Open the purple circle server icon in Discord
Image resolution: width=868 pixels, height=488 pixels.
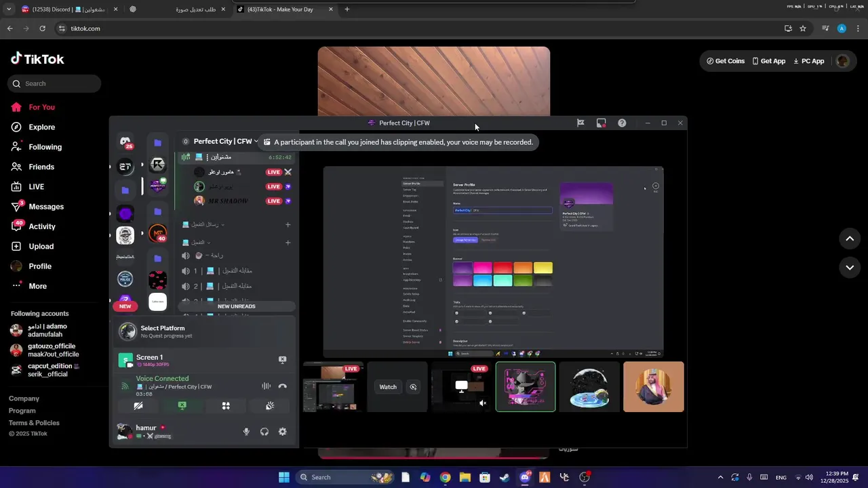point(125,214)
